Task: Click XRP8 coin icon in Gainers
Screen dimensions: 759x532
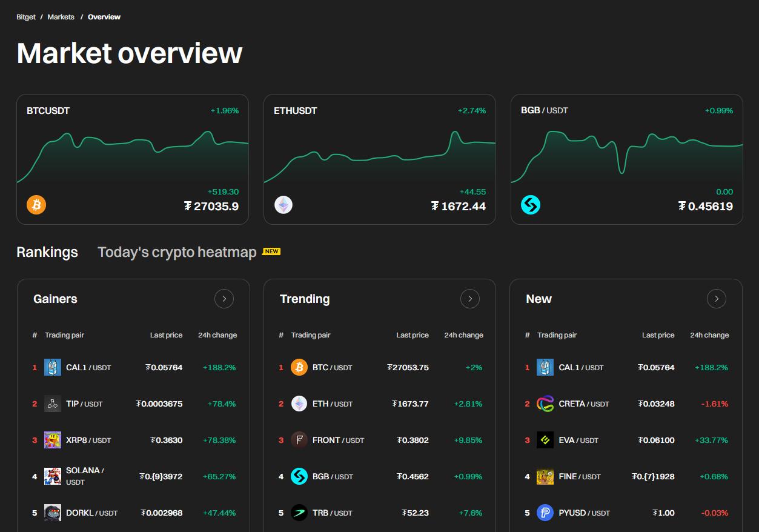Action: pyautogui.click(x=53, y=440)
